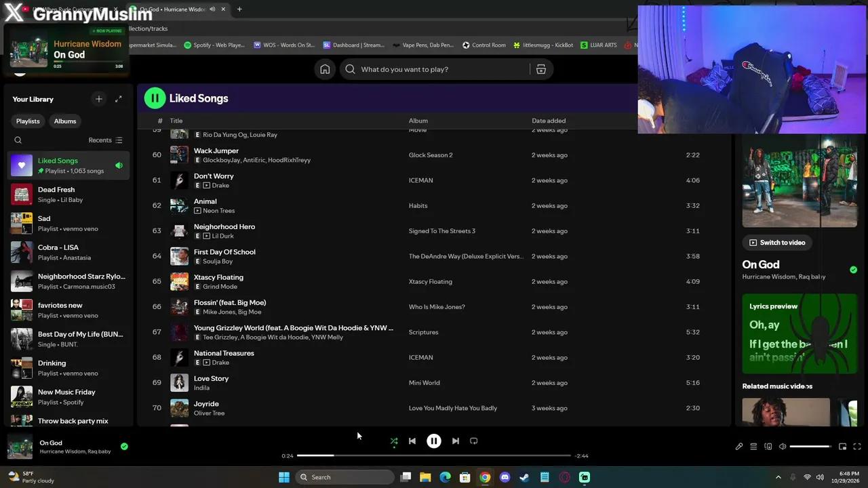Mute audio on the On God browser tab
The image size is (868, 488).
pos(213,9)
